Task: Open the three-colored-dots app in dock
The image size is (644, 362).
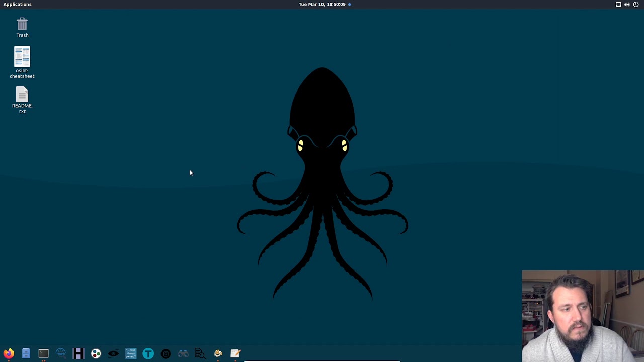Action: pos(96,353)
